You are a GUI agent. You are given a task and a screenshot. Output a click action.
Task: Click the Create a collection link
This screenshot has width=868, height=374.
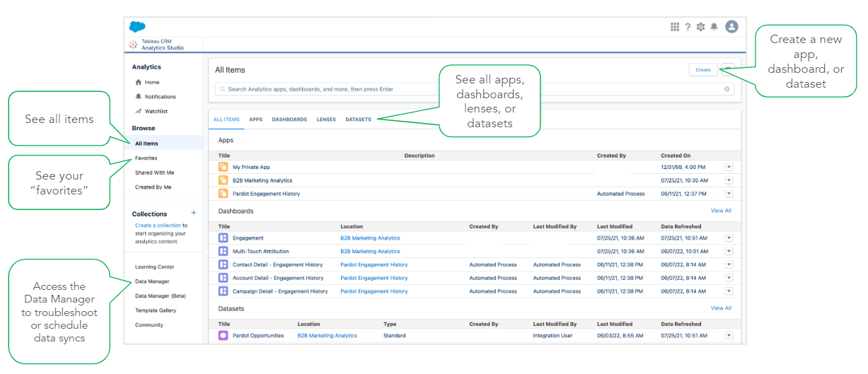point(158,226)
